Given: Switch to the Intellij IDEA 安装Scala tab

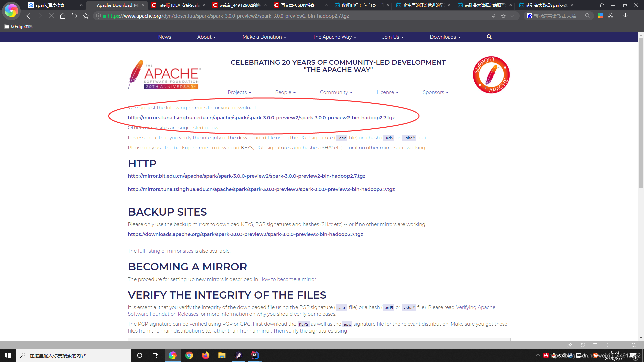Looking at the screenshot, I should coord(178,5).
